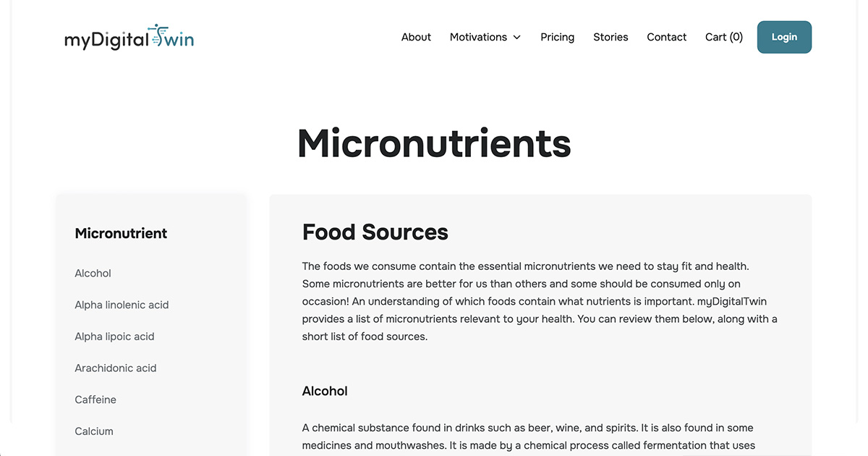This screenshot has height=456, width=868.
Task: Click the Alcohol section heading in content
Action: click(325, 391)
